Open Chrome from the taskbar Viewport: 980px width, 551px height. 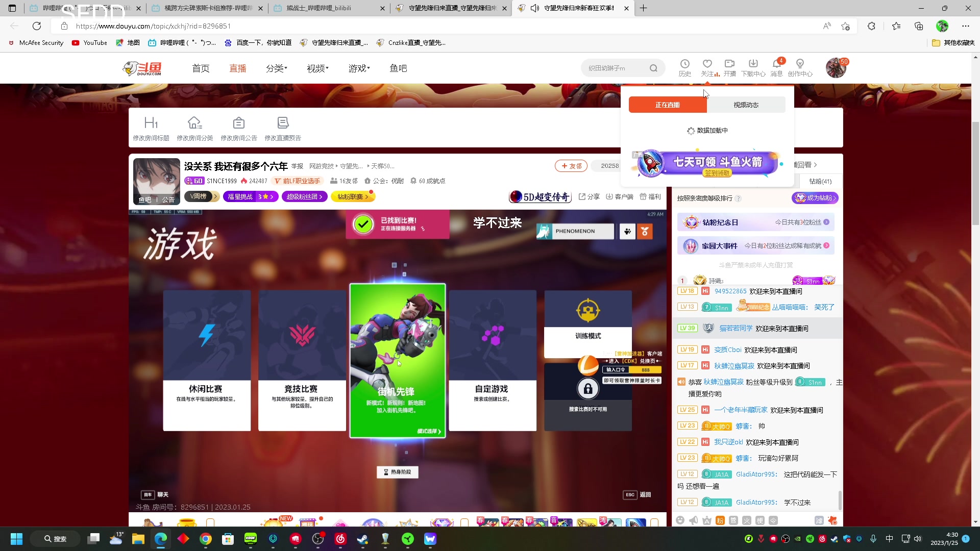point(206,539)
